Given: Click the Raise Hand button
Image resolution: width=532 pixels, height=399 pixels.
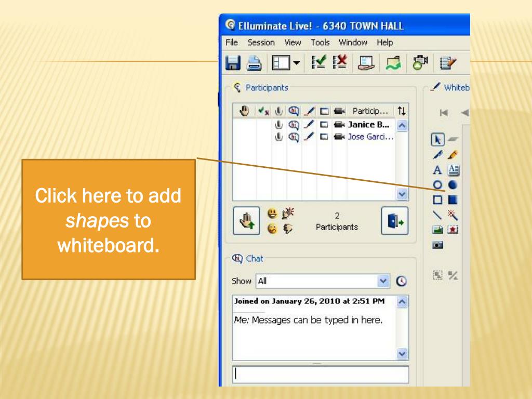Looking at the screenshot, I should pyautogui.click(x=247, y=221).
